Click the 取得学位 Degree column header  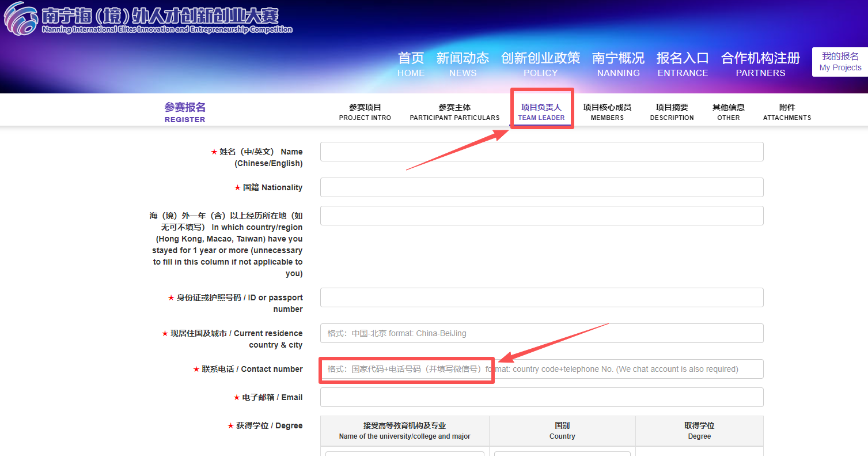coord(699,431)
